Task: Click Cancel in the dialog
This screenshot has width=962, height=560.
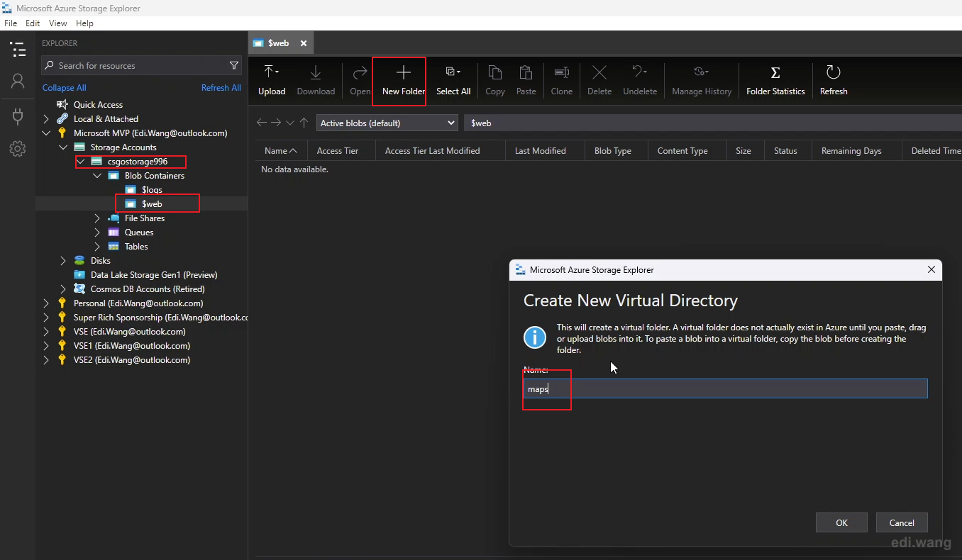Action: [902, 522]
